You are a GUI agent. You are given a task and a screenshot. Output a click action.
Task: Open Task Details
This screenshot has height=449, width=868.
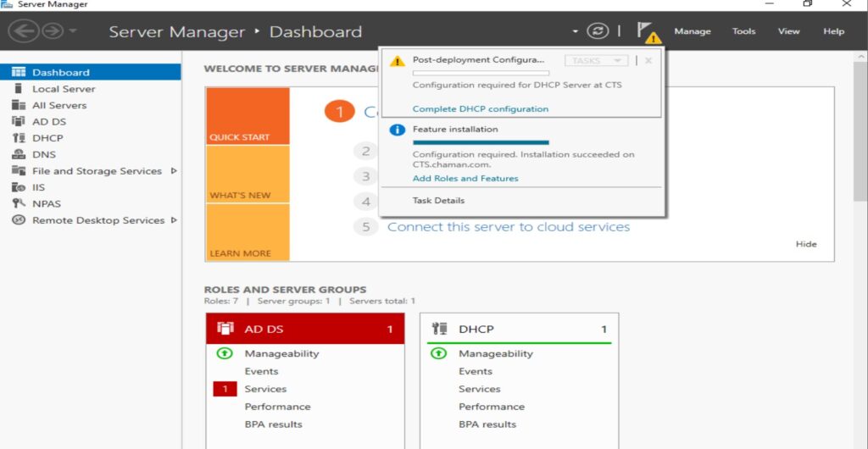[438, 201]
